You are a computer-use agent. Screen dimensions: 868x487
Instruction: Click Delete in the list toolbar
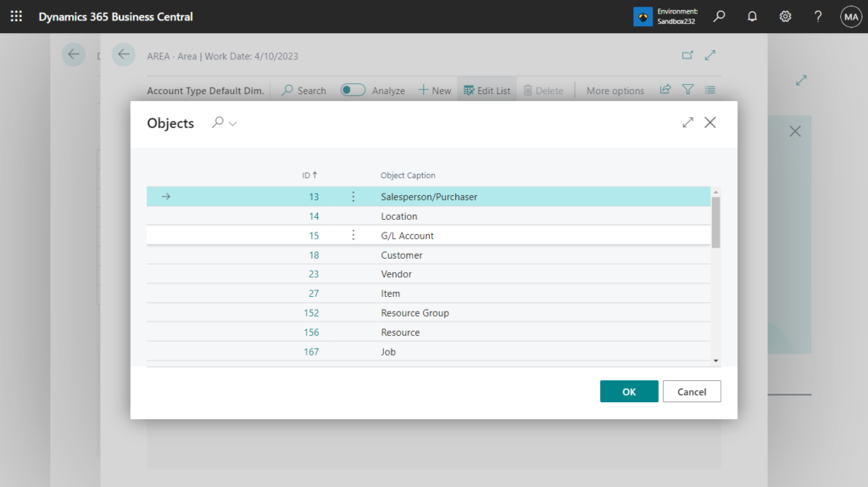pos(543,90)
